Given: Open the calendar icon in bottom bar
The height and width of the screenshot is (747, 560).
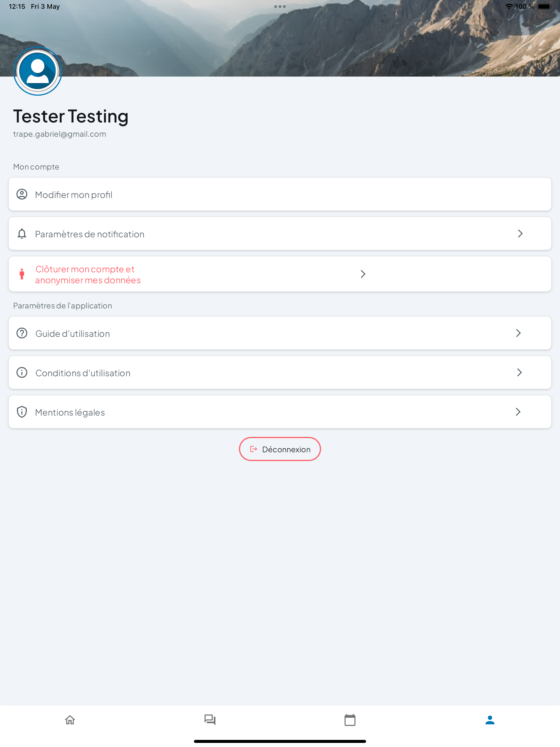Looking at the screenshot, I should 350,720.
